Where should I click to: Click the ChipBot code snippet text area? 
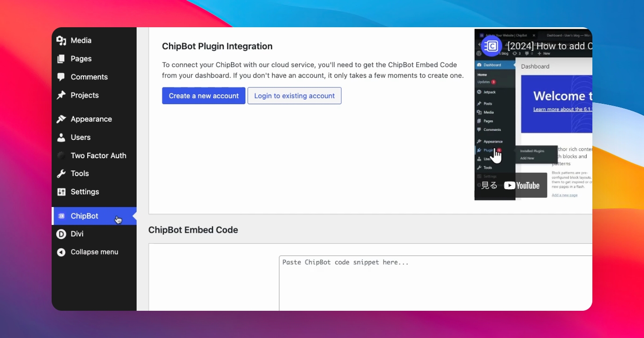436,283
